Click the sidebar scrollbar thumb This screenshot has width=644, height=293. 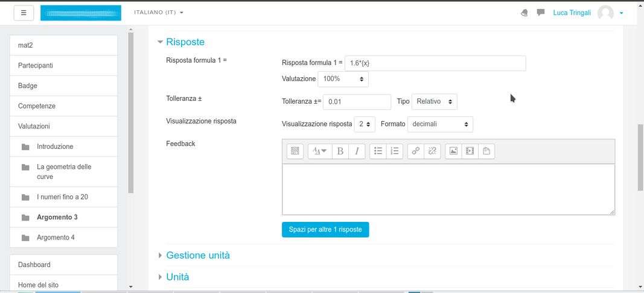(130, 112)
